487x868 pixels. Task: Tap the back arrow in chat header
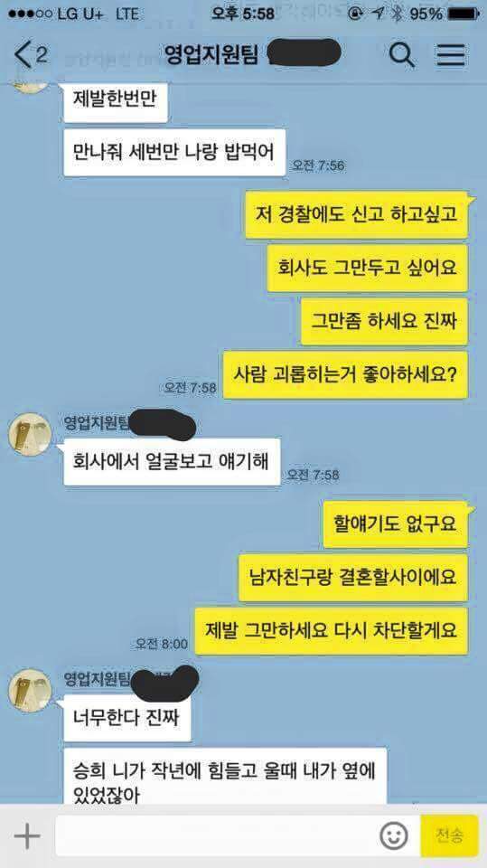coord(23,55)
